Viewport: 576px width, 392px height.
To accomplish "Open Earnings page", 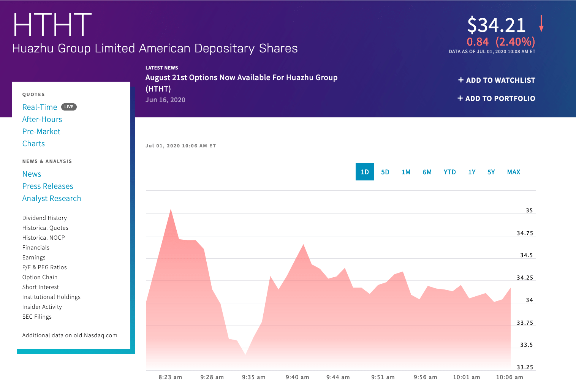I will tap(34, 258).
